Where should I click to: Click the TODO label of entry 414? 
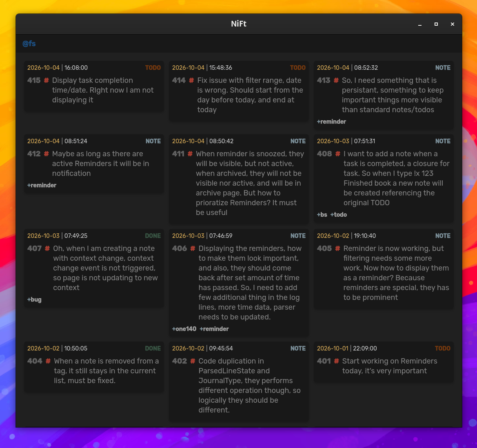298,68
